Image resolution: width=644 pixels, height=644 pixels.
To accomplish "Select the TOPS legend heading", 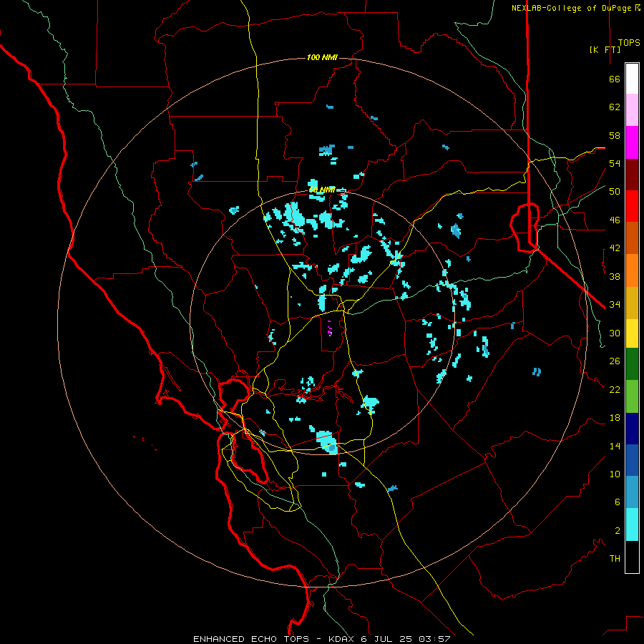I will click(x=629, y=43).
